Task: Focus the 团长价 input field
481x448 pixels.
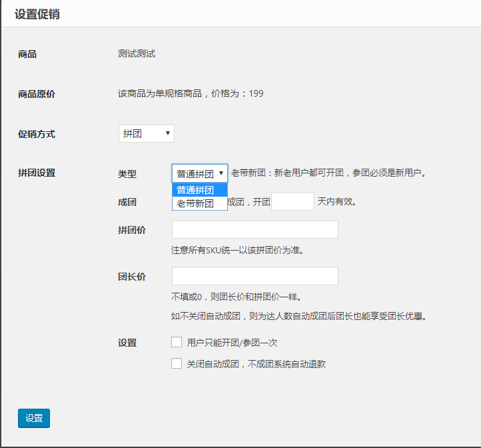Action: point(254,276)
